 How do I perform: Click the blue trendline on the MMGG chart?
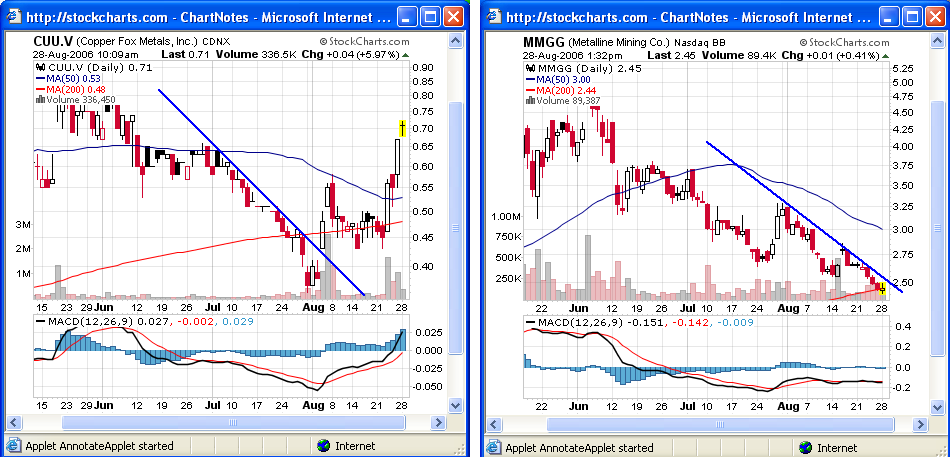click(805, 217)
